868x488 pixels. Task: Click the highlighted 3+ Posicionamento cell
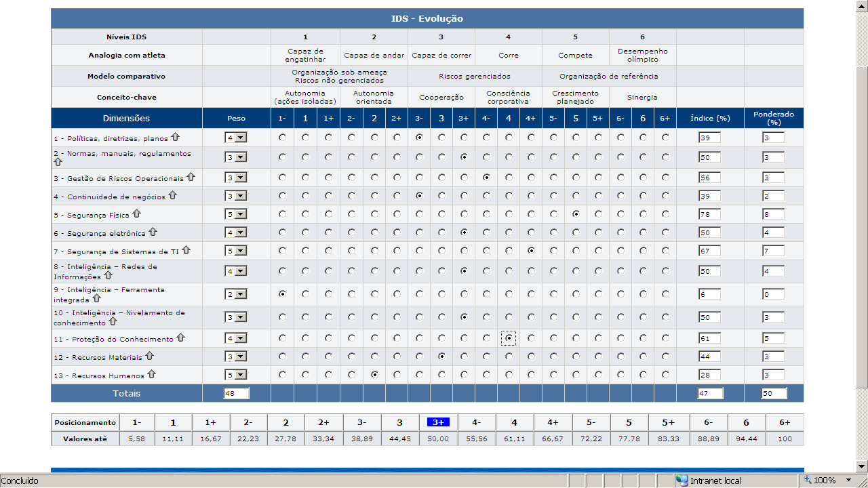pos(438,422)
